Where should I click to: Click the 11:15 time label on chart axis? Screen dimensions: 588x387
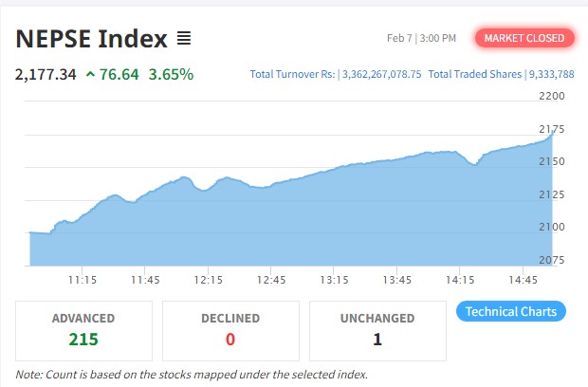[x=83, y=280]
